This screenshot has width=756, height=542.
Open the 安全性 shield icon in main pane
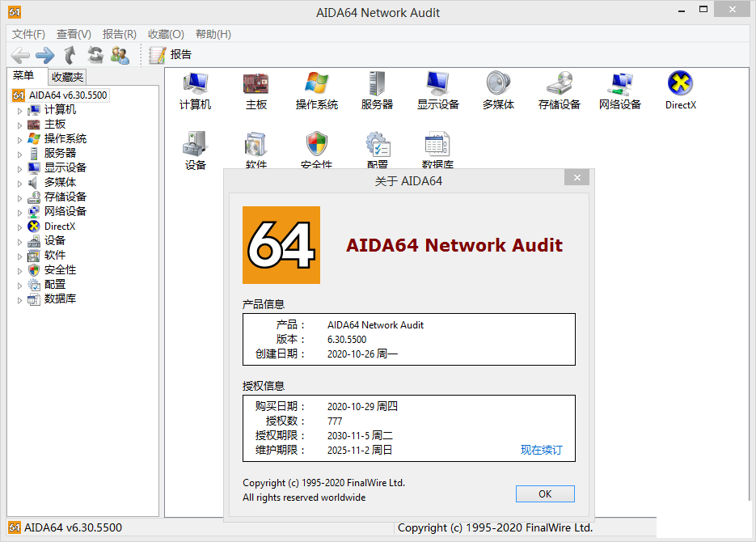point(317,150)
